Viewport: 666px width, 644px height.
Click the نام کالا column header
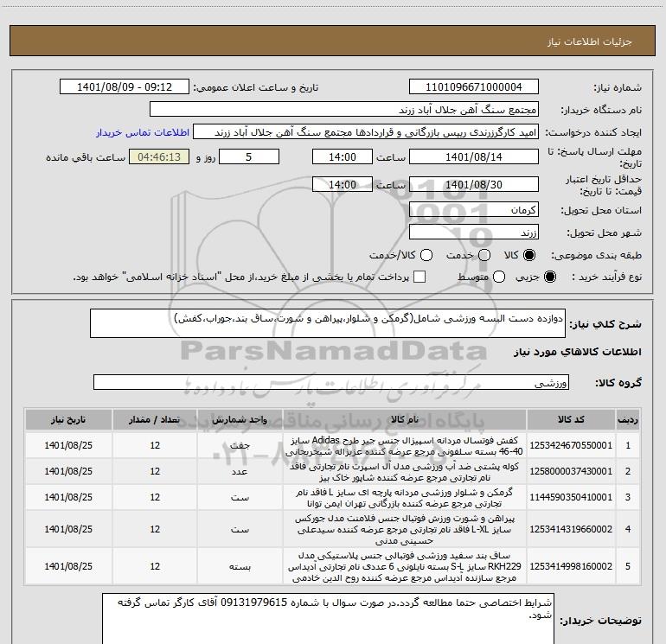click(x=403, y=419)
